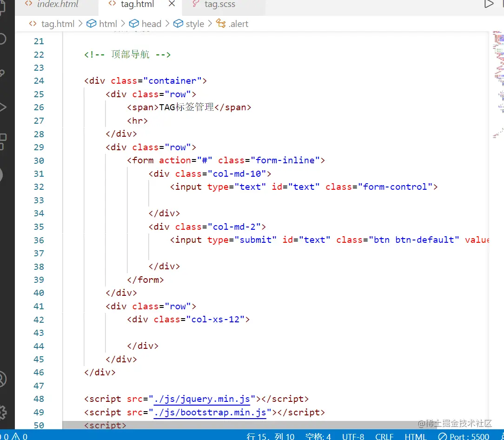Open the .alert breadcrumb symbol list
Image resolution: width=504 pixels, height=440 pixels.
click(x=232, y=24)
